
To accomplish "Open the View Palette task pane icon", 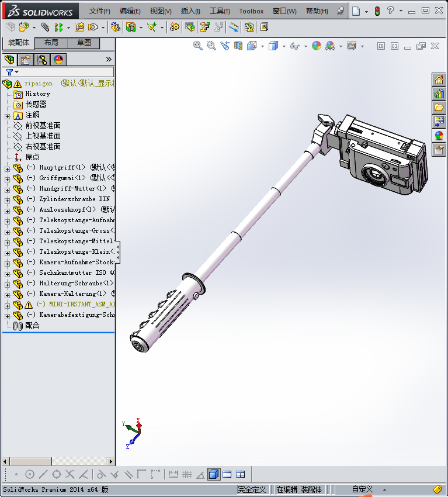I will pyautogui.click(x=439, y=122).
